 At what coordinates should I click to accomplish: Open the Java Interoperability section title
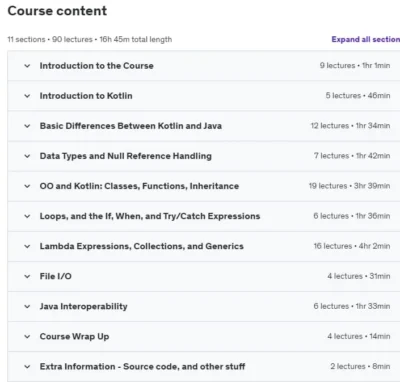click(x=83, y=306)
